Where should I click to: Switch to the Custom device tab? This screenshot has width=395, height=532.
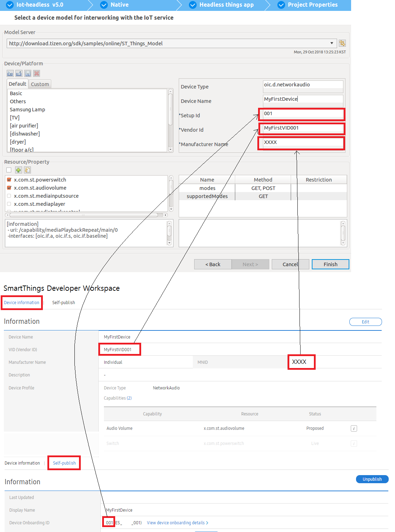tap(40, 84)
